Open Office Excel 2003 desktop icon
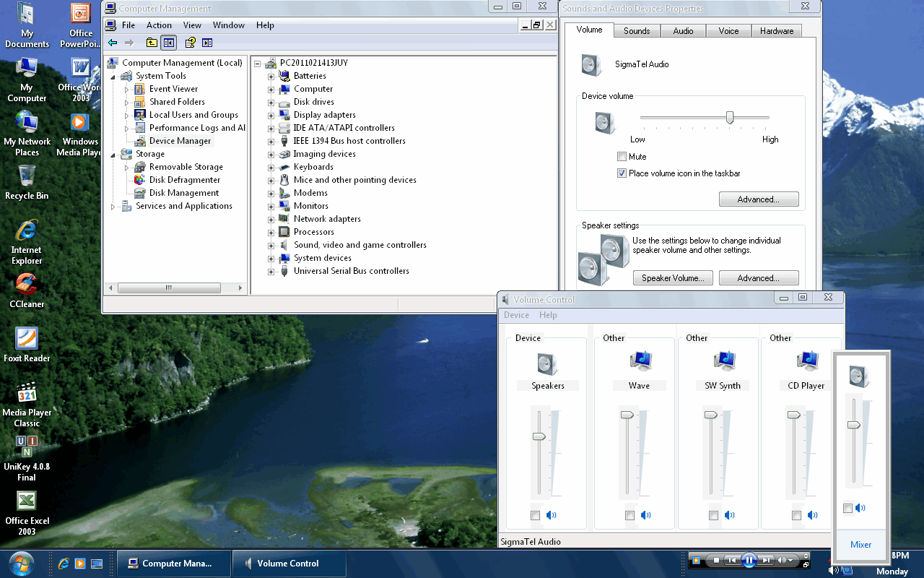This screenshot has height=578, width=924. (x=27, y=513)
